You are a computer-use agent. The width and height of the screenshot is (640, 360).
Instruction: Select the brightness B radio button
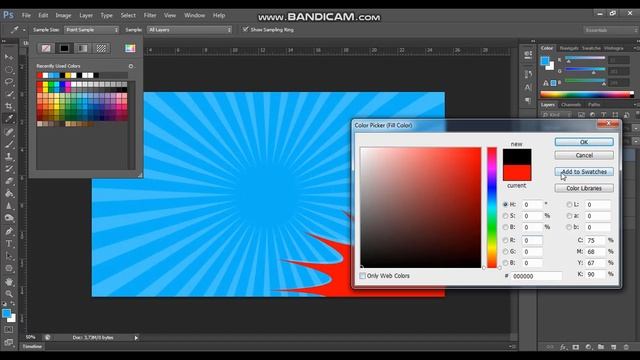tap(506, 227)
